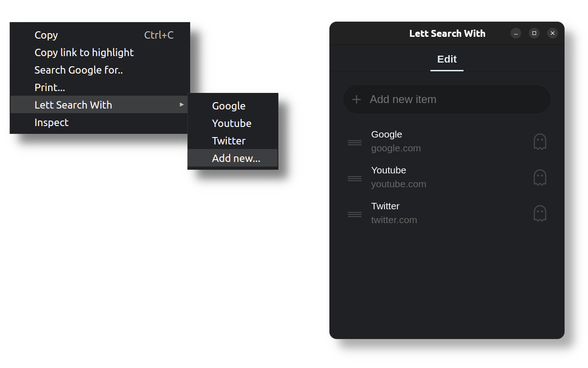Viewport: 588px width, 368px height.
Task: Click the drag handle beside Twitter
Action: pos(355,214)
